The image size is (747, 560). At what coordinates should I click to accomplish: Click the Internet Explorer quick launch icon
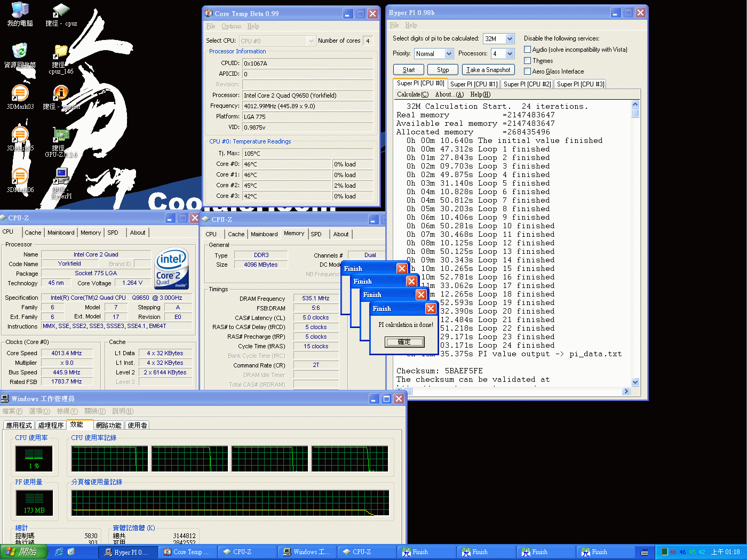59,552
